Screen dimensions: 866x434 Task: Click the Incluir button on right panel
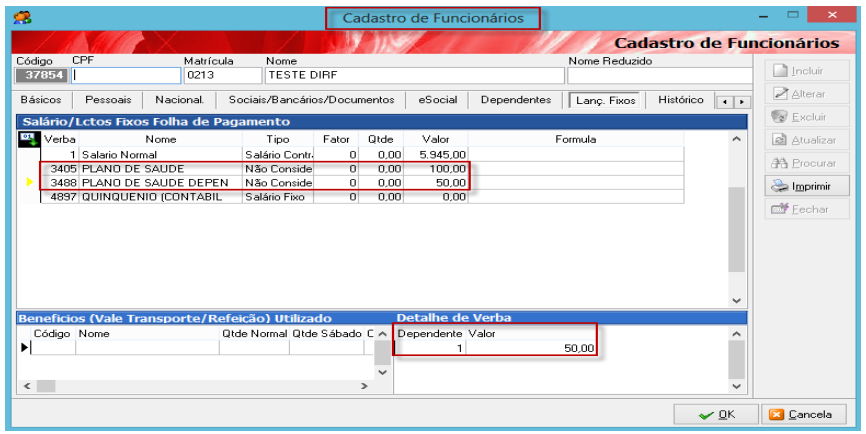click(800, 71)
